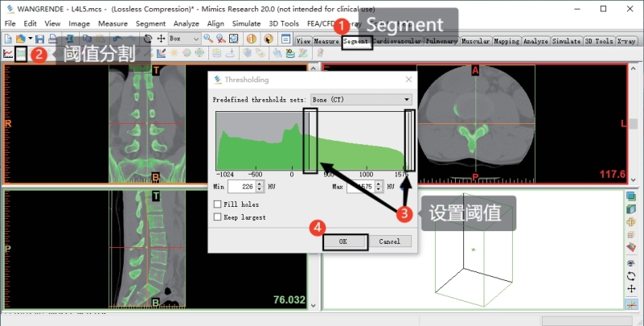Open the Profile Line tool icon

[8, 53]
